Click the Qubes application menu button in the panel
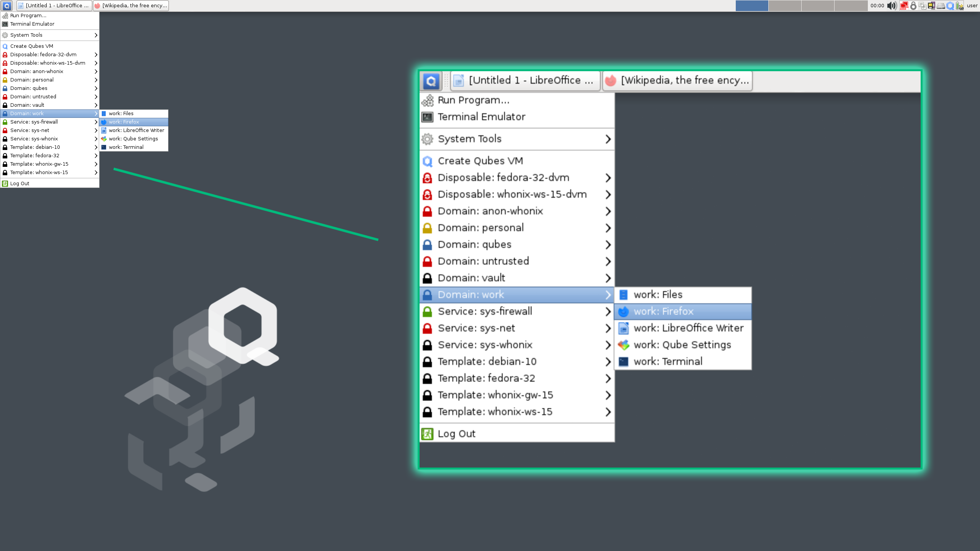The image size is (980, 551). click(7, 6)
